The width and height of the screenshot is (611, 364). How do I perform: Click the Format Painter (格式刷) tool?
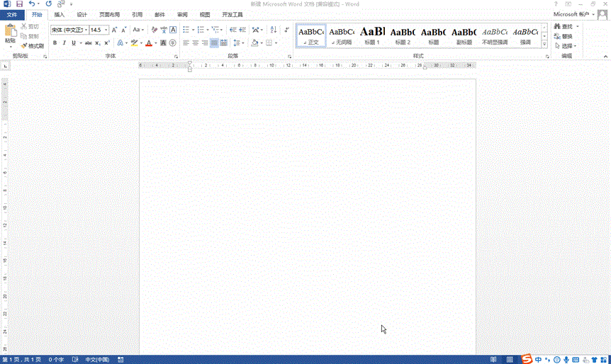33,46
